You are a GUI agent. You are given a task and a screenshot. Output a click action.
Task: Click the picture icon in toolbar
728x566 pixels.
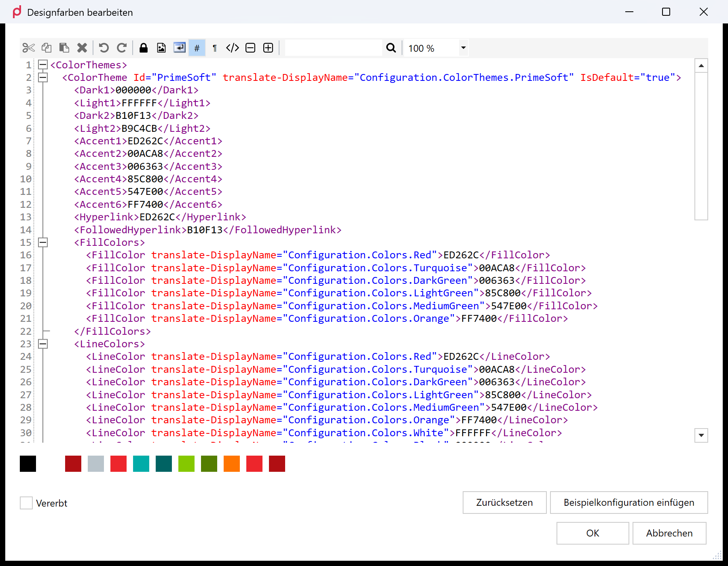click(x=161, y=48)
